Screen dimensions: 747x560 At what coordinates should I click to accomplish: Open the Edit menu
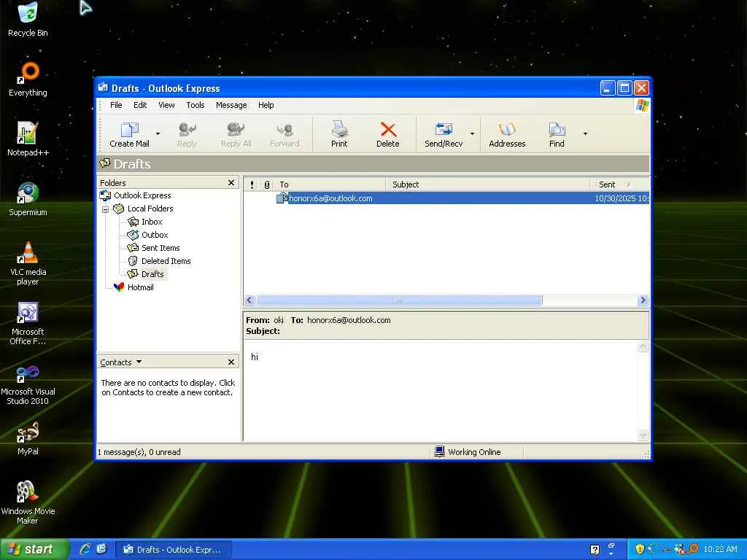pyautogui.click(x=140, y=105)
